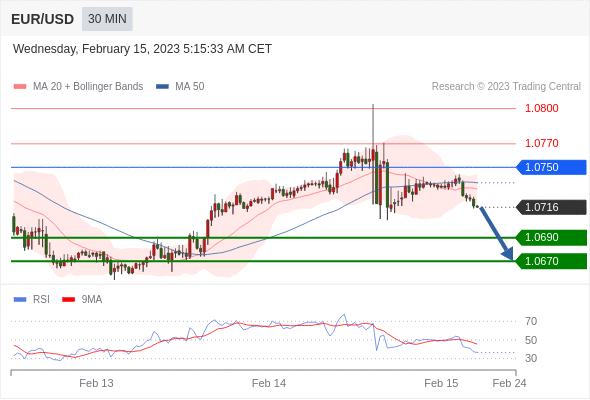Click the tall wick candle near 1.0800
590x400 pixels.
pyautogui.click(x=373, y=154)
